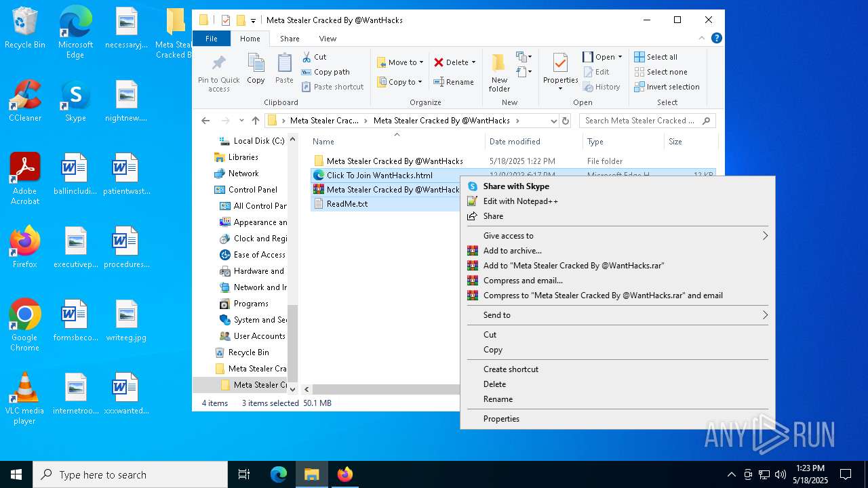
Task: Choose Add to archive... in context menu
Action: (x=617, y=251)
